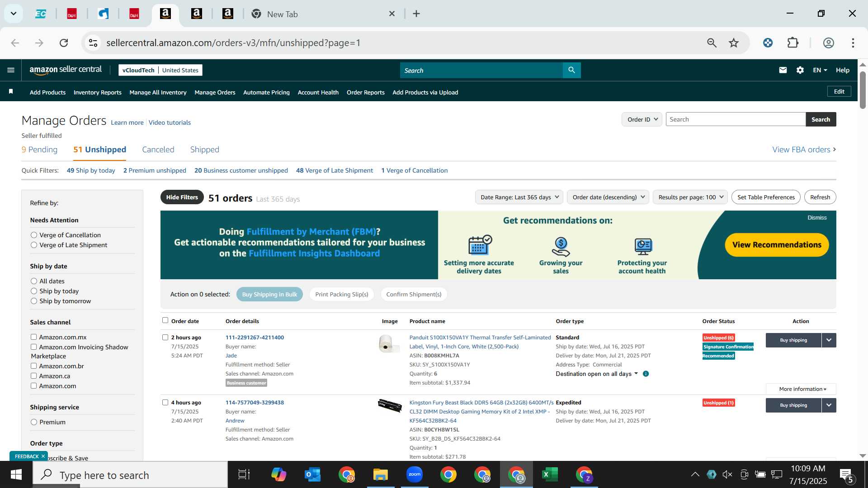The height and width of the screenshot is (488, 868).
Task: Open the Date Range Last 365 days dropdown
Action: (x=519, y=197)
